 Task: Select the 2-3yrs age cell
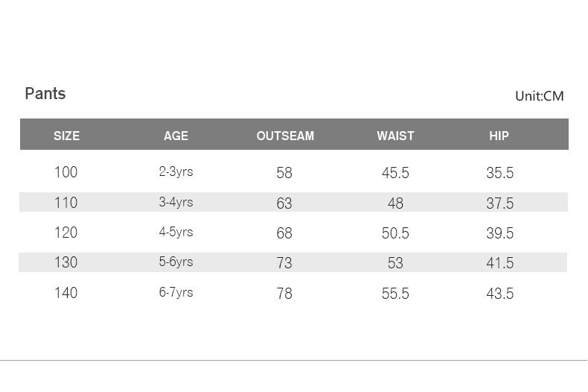[176, 172]
